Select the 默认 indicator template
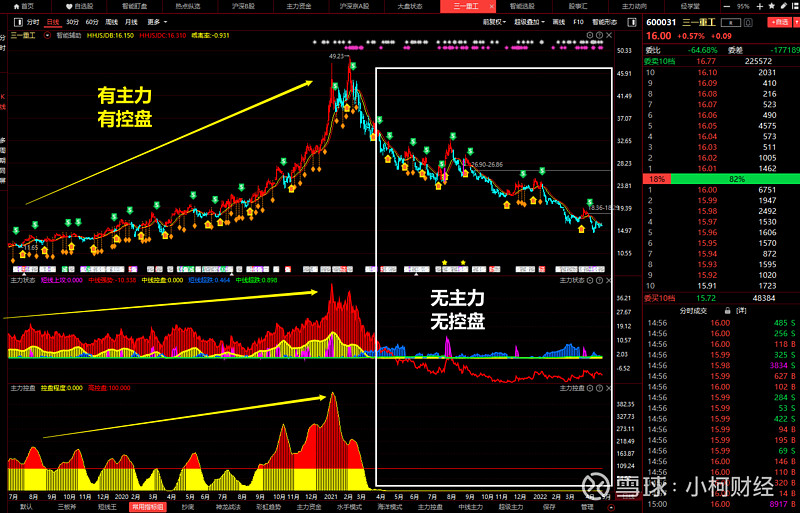Viewport: 800px width, 513px height. (26, 507)
